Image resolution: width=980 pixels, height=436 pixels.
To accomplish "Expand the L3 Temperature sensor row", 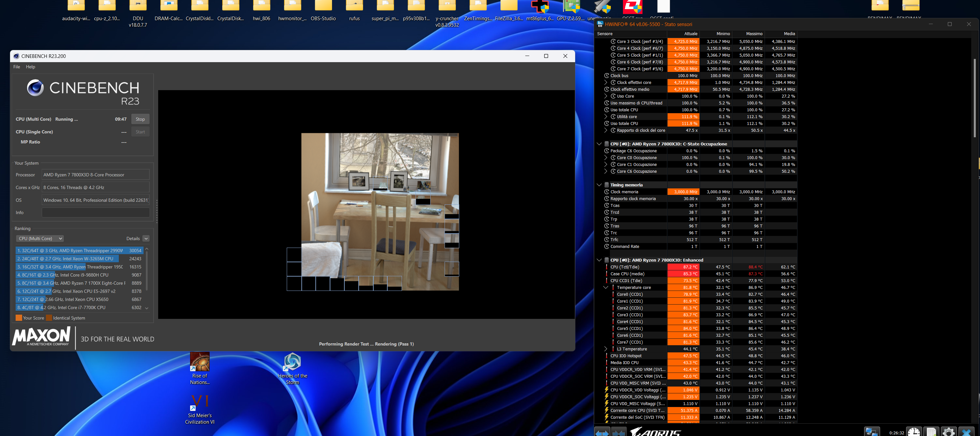I will coord(606,349).
